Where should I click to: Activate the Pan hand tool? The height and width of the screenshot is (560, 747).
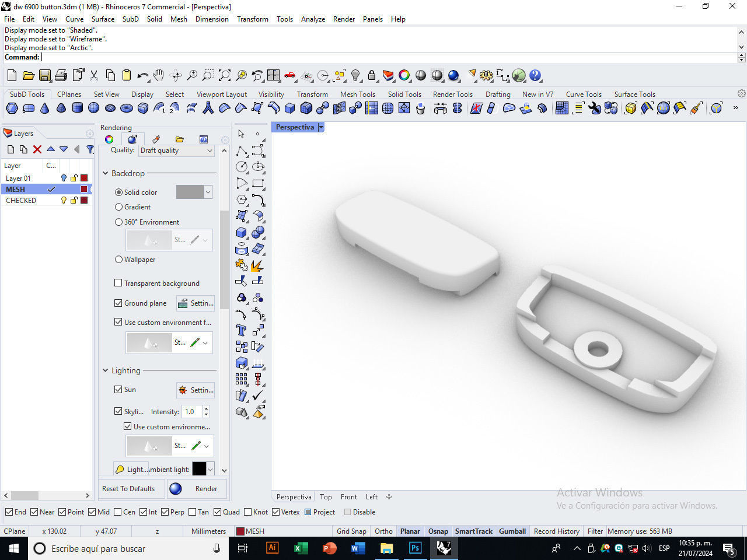tap(159, 75)
